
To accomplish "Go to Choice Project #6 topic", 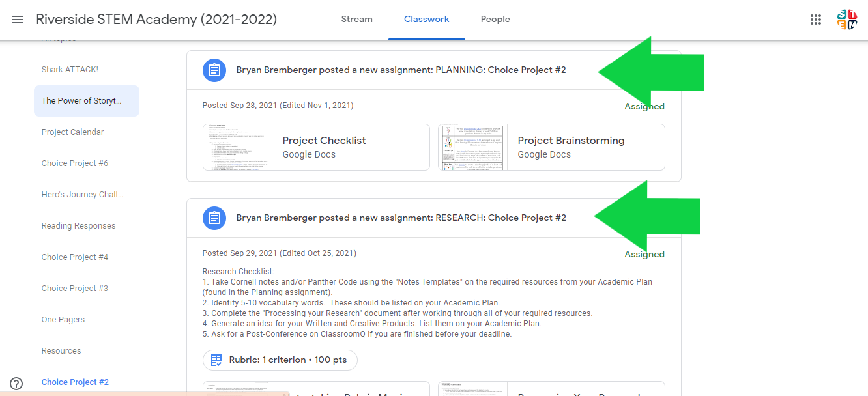I will (75, 163).
